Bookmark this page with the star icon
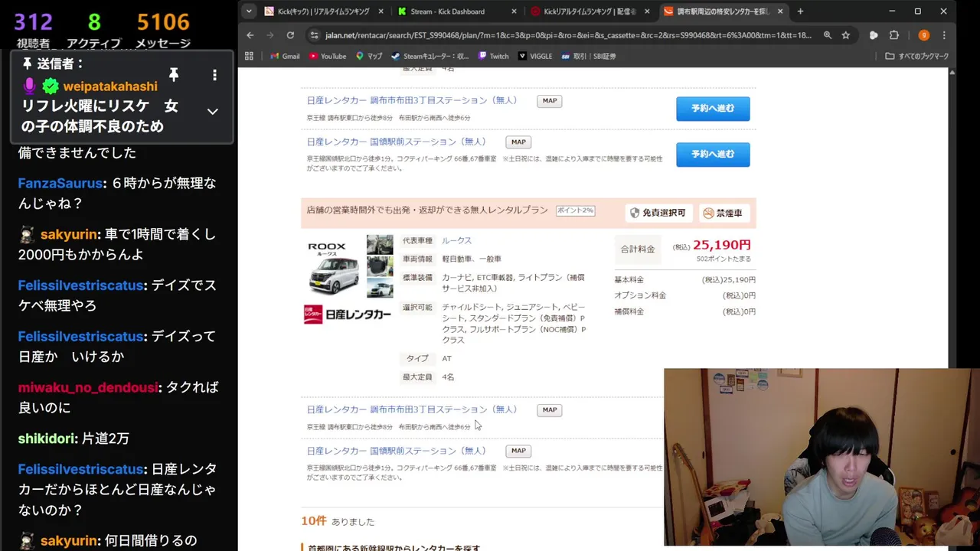 845,35
